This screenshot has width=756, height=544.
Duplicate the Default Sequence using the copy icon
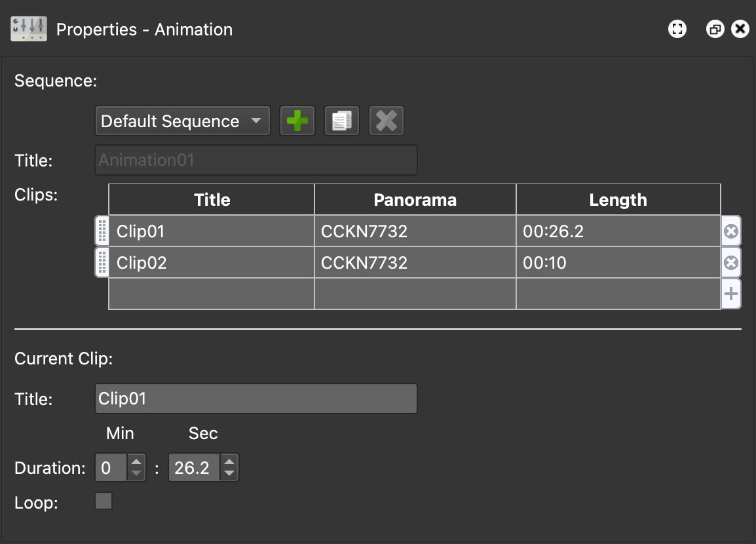coord(342,121)
